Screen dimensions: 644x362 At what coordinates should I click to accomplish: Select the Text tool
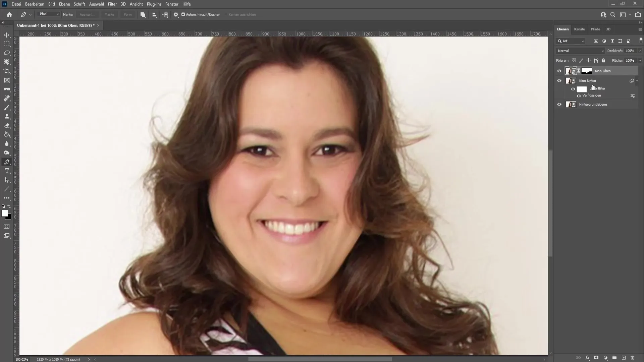(7, 171)
